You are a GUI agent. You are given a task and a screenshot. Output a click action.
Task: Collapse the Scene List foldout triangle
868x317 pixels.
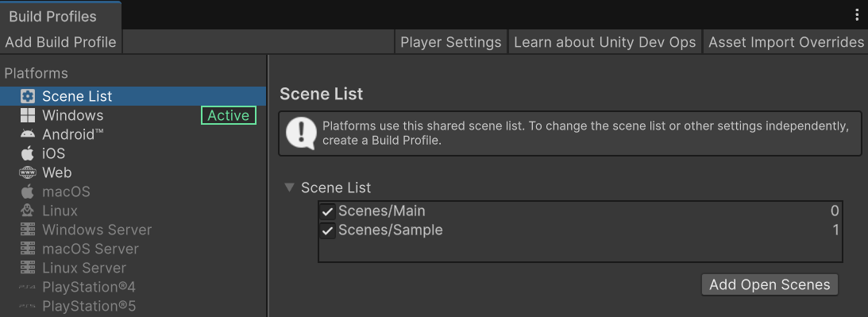[289, 187]
